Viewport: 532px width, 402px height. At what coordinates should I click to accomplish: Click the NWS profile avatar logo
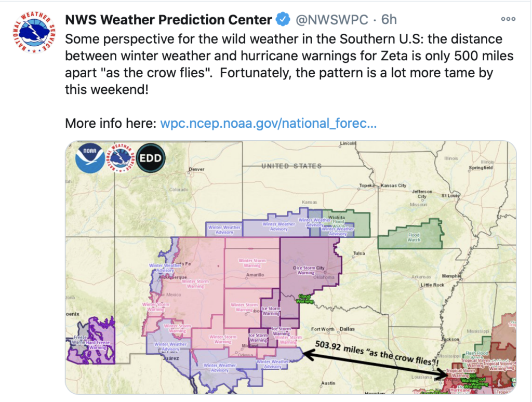tap(34, 32)
